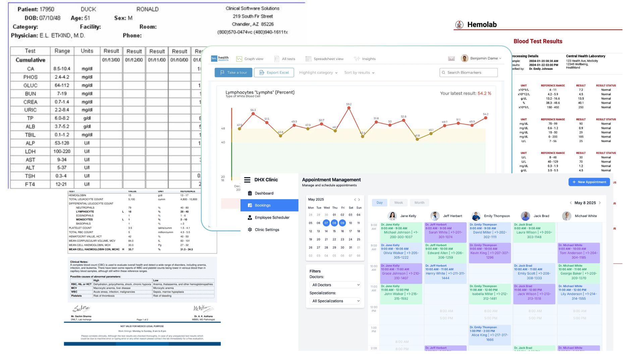Viewport: 644px width, 362px height.
Task: Go to previous month in mini calendar
Action: click(355, 200)
